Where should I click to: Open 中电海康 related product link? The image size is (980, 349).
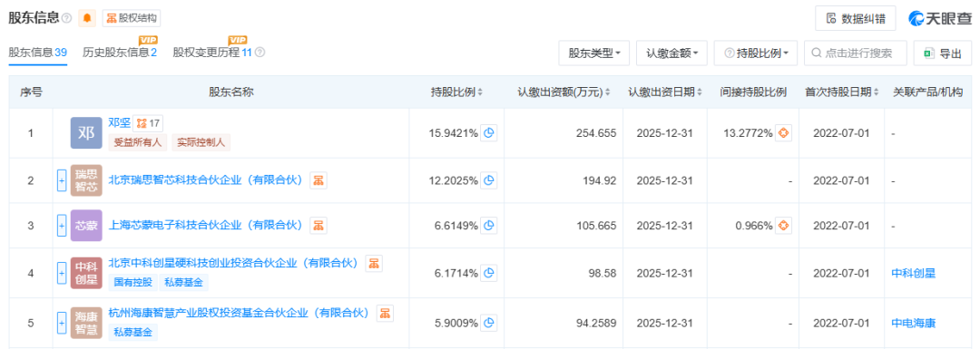tap(913, 323)
